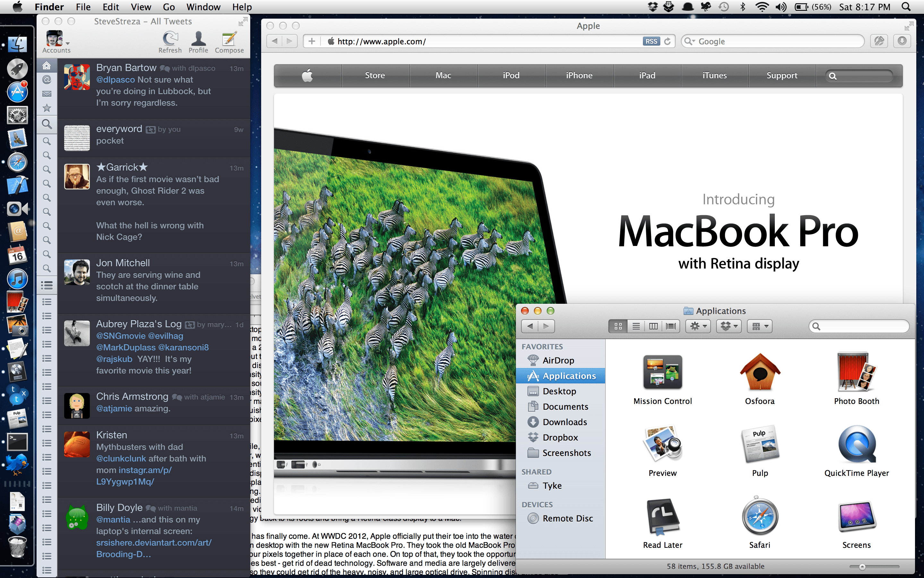
Task: Click Finder window search field
Action: point(859,326)
